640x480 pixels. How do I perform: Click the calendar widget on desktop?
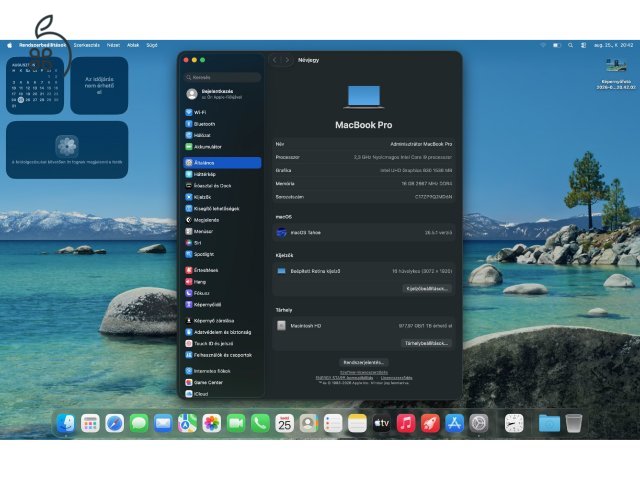[x=35, y=85]
